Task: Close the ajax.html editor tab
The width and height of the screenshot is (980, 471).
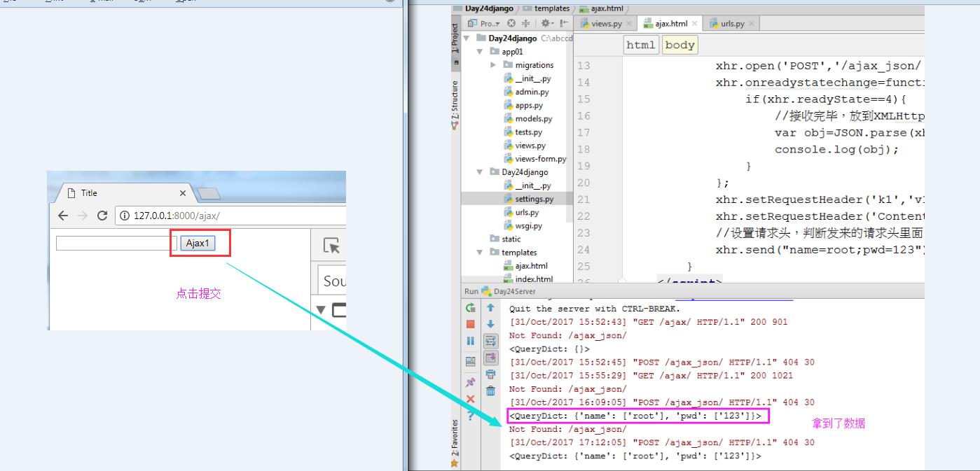Action: pos(694,23)
